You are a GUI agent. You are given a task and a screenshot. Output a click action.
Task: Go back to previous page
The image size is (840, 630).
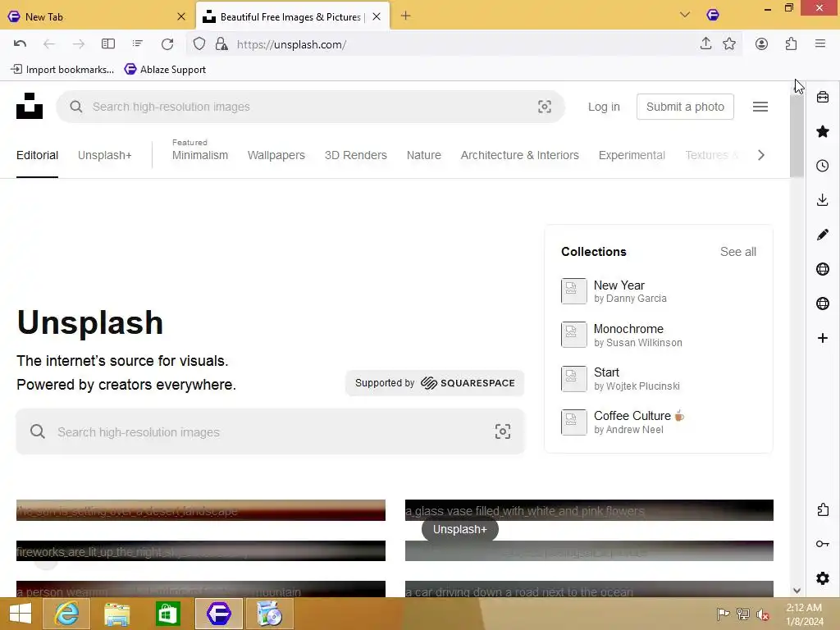[49, 44]
